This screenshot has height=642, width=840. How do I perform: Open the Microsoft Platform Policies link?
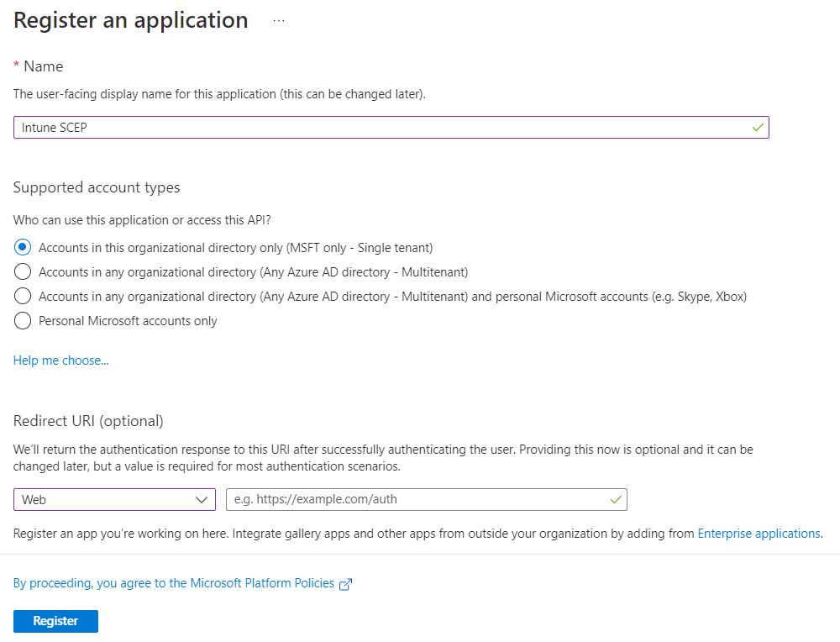click(x=174, y=583)
